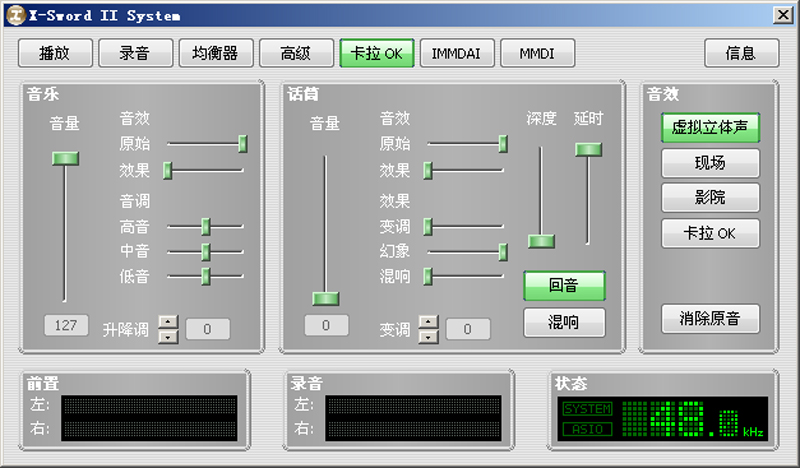Screen dimensions: 800x468
Task: Click the music 音量 slider handle
Action: [x=65, y=158]
